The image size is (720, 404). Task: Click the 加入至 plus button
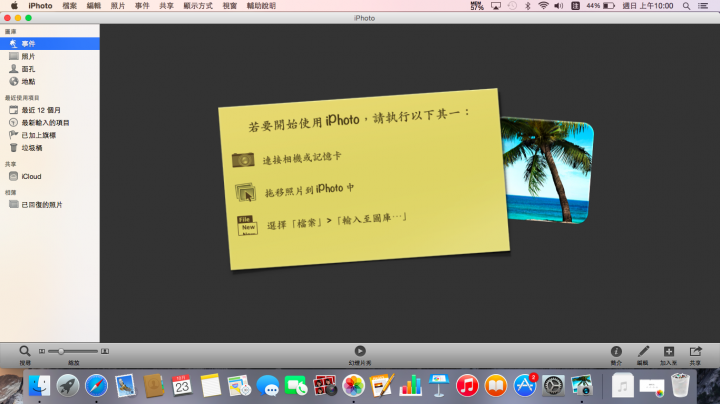(669, 351)
